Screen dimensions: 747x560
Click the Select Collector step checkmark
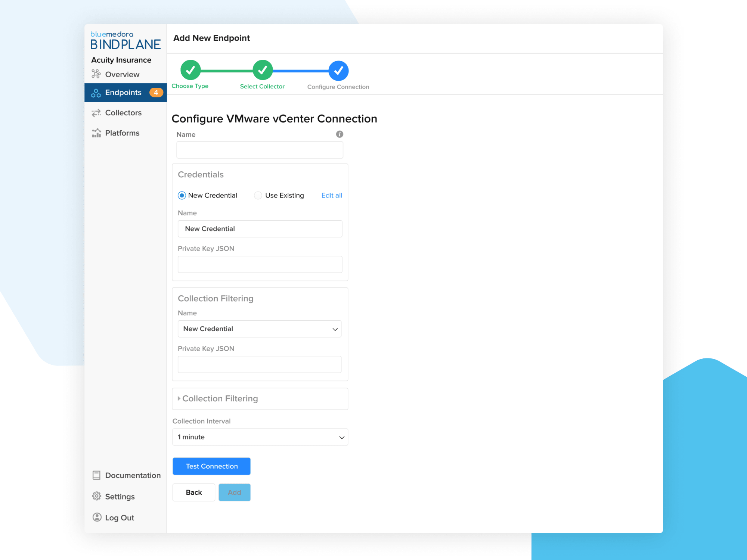(x=263, y=70)
